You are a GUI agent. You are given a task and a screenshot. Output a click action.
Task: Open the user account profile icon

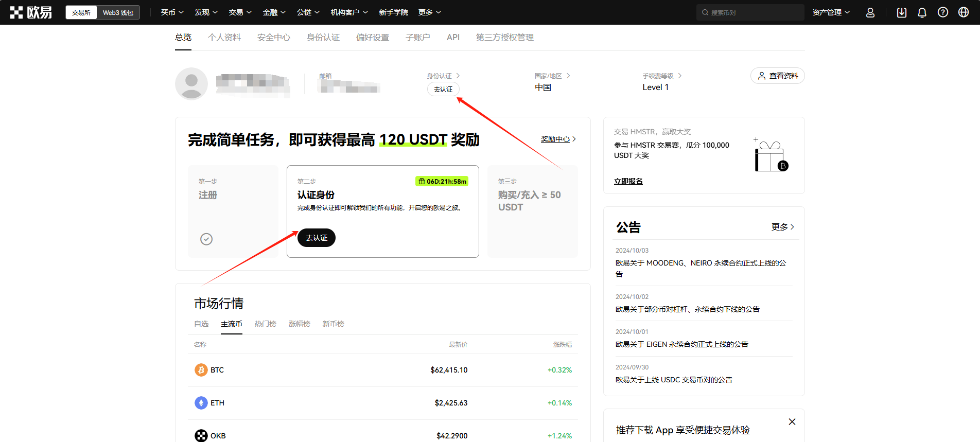pyautogui.click(x=870, y=12)
